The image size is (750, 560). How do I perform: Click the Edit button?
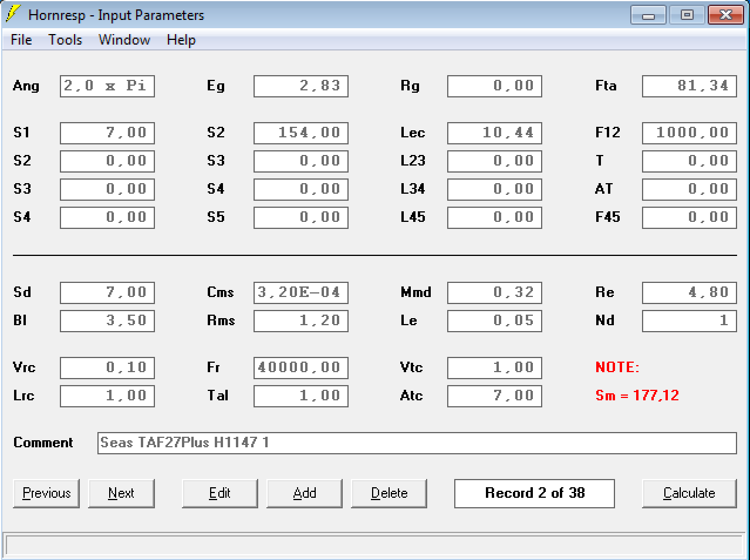[219, 493]
